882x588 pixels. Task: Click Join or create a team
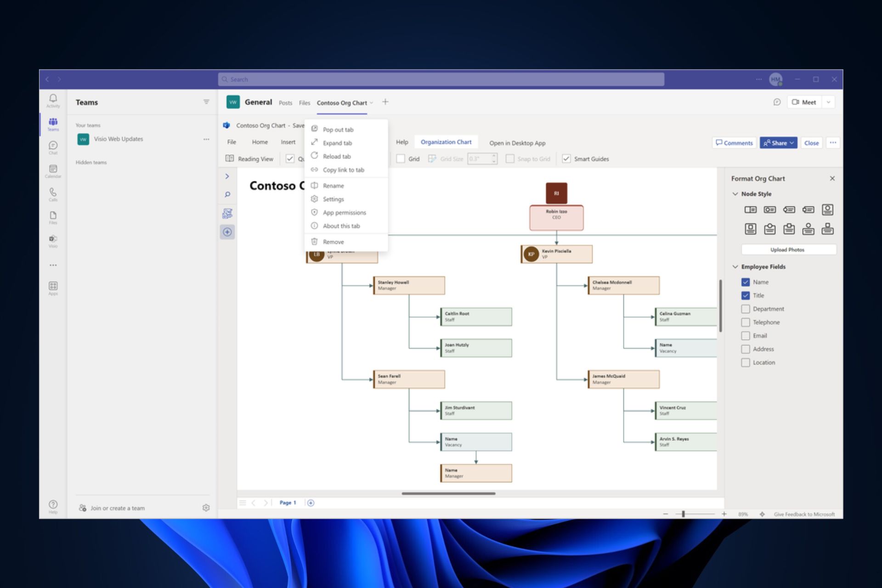(x=112, y=508)
